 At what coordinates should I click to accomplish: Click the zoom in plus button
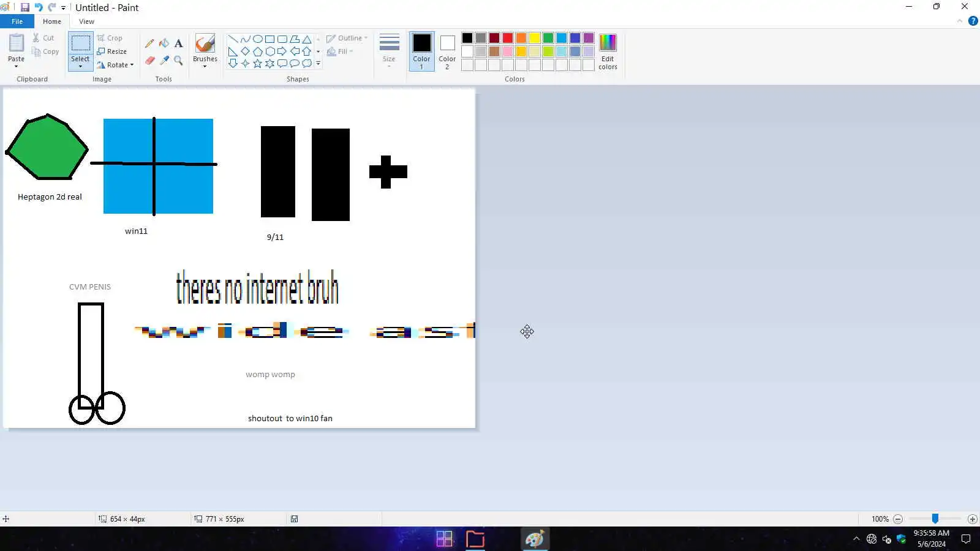tap(972, 519)
